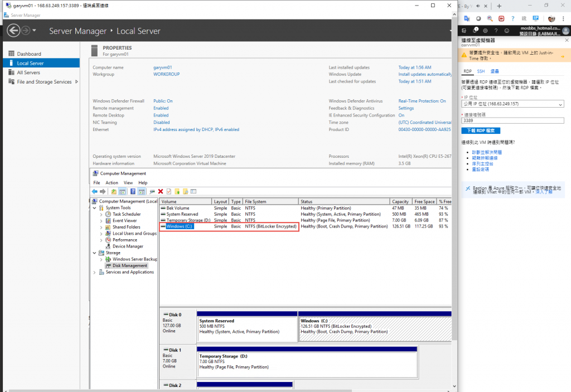Open View menu in Computer Management

tap(128, 182)
